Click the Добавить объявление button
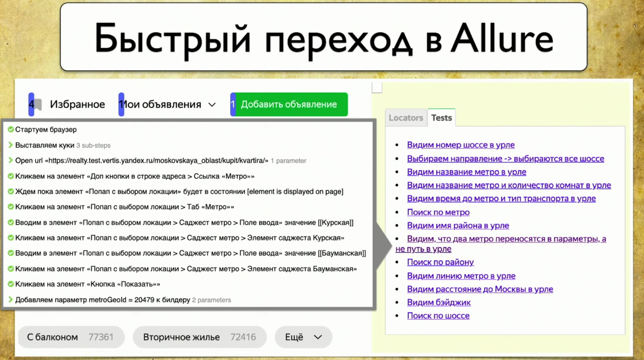The image size is (644, 360). 289,105
